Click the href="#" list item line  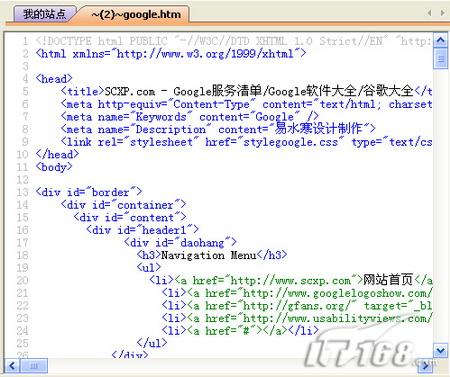(x=240, y=331)
